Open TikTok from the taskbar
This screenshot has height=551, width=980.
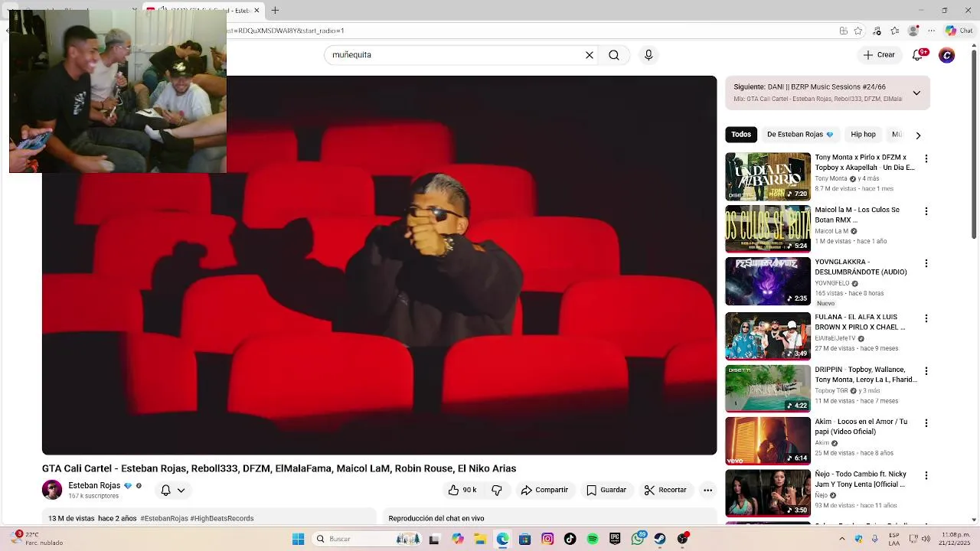click(x=570, y=539)
